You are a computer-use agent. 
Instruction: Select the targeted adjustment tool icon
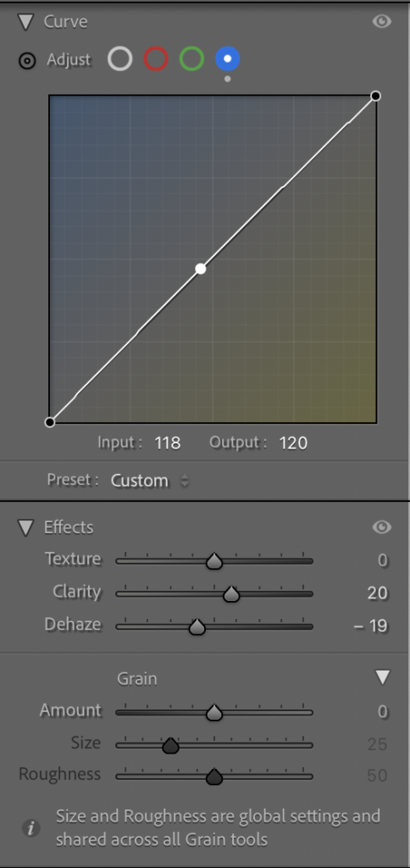(x=26, y=60)
